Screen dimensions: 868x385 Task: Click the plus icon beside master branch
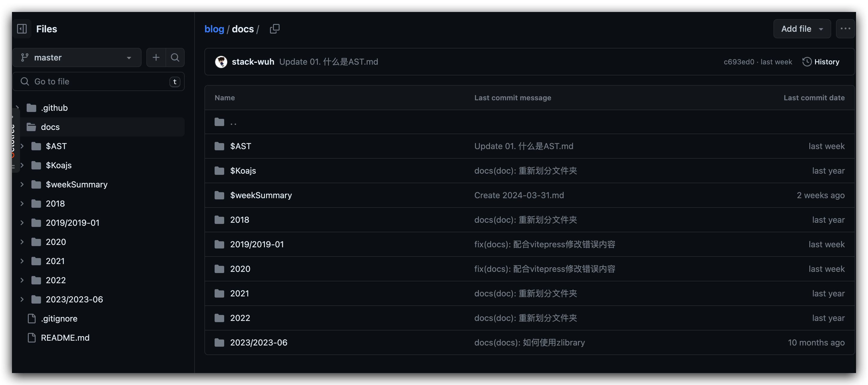tap(156, 58)
